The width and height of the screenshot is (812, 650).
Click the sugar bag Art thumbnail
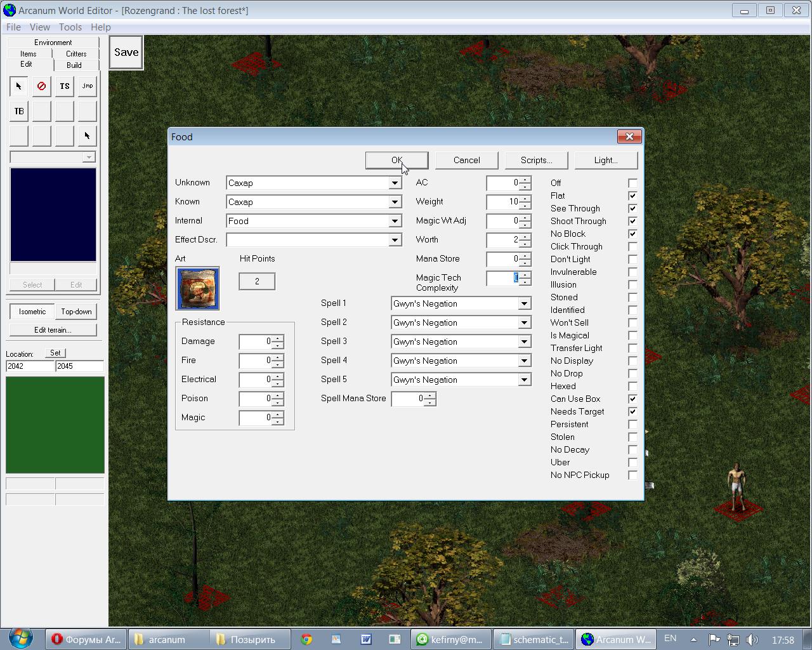pyautogui.click(x=197, y=289)
